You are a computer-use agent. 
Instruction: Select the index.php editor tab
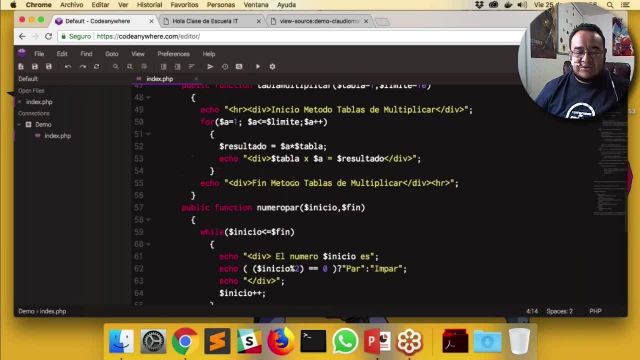160,79
